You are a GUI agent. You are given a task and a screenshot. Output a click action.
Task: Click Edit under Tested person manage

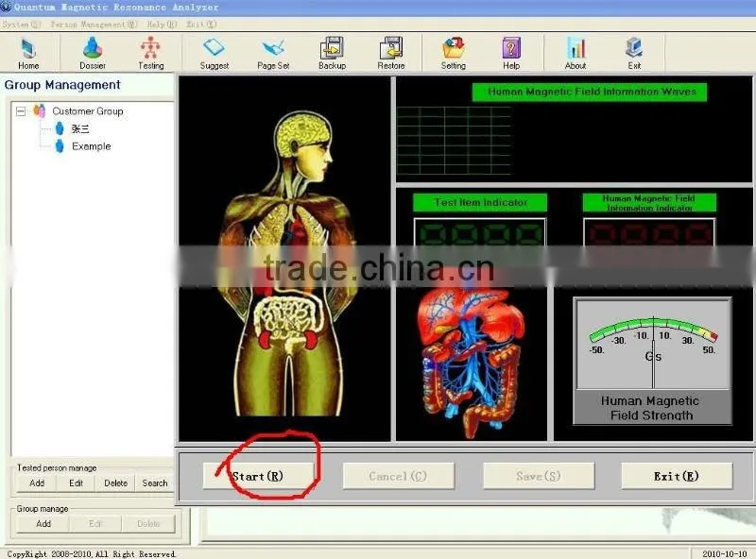[x=76, y=483]
